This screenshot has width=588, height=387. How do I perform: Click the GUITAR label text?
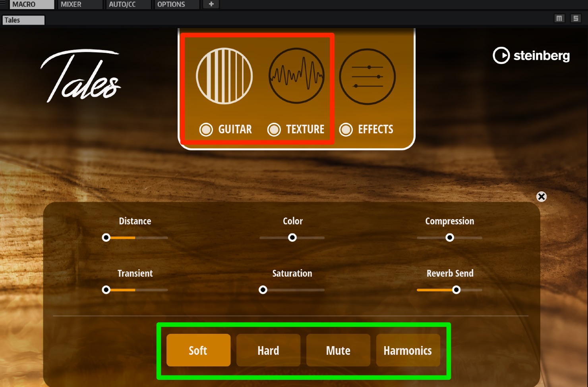tap(235, 129)
